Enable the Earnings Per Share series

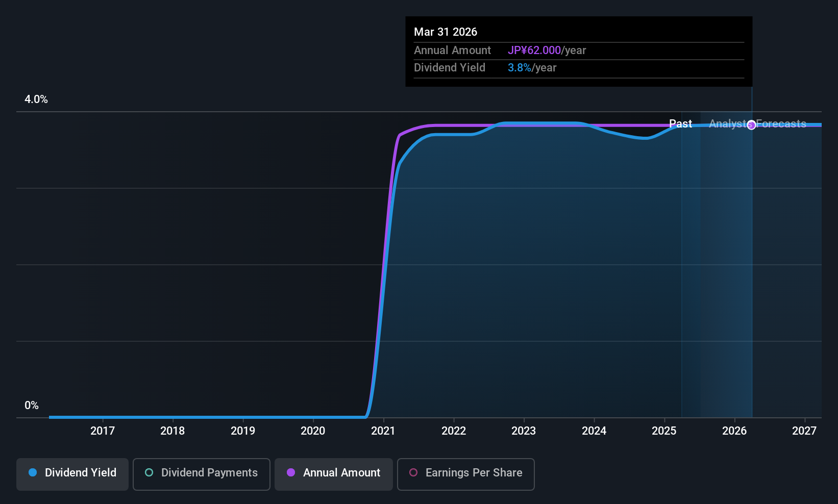[x=466, y=474]
